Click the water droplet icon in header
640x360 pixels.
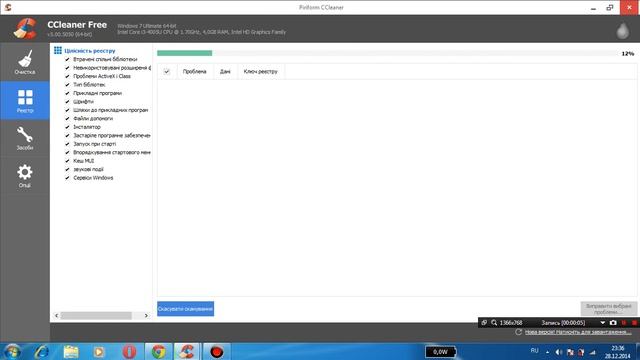click(x=622, y=31)
